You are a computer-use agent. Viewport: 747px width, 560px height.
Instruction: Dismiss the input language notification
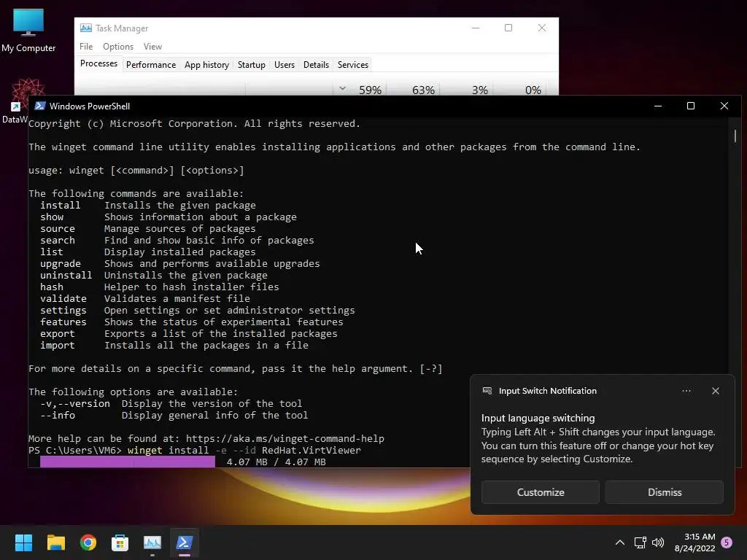pyautogui.click(x=665, y=492)
